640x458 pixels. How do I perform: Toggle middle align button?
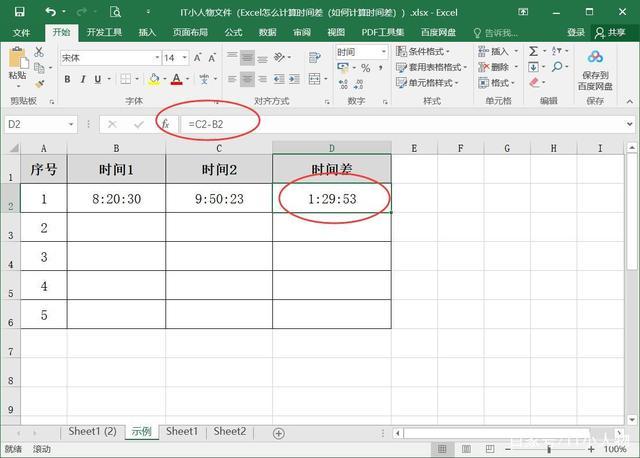pyautogui.click(x=247, y=58)
